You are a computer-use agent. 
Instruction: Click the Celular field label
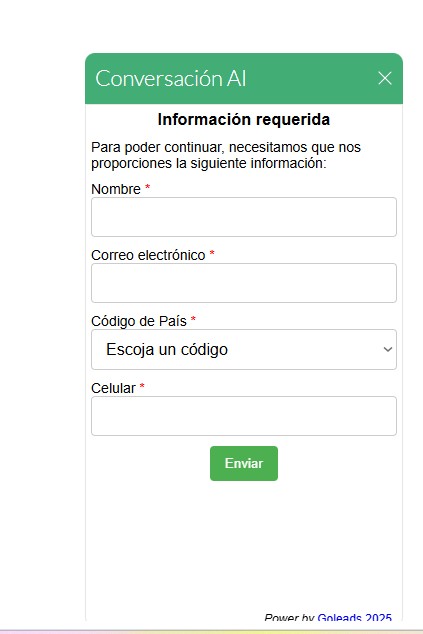[114, 388]
